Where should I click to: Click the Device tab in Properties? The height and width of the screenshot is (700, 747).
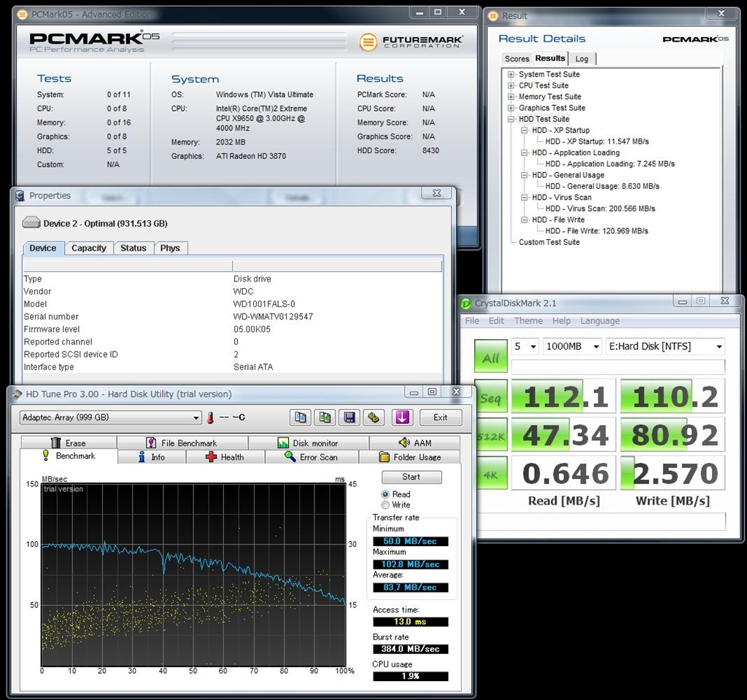pos(43,248)
